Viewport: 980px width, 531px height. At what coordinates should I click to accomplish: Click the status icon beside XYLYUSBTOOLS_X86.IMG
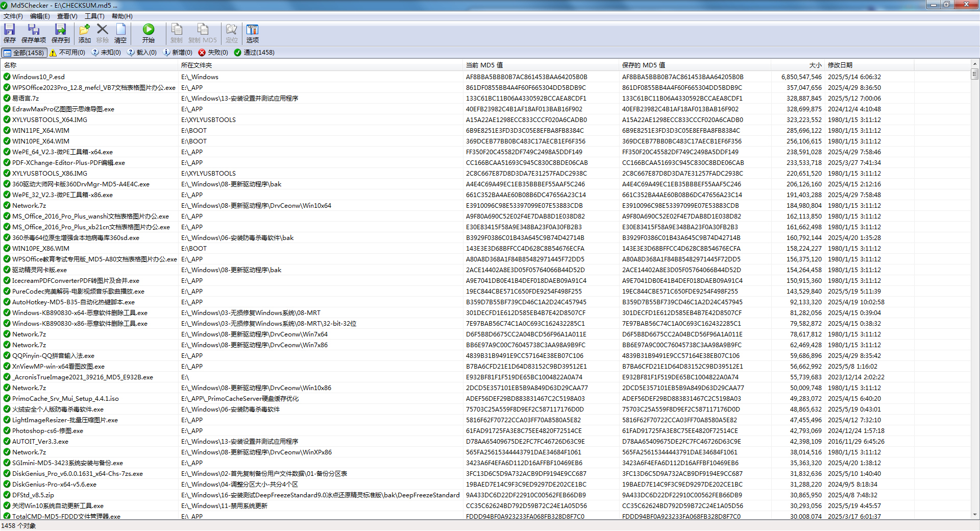7,174
